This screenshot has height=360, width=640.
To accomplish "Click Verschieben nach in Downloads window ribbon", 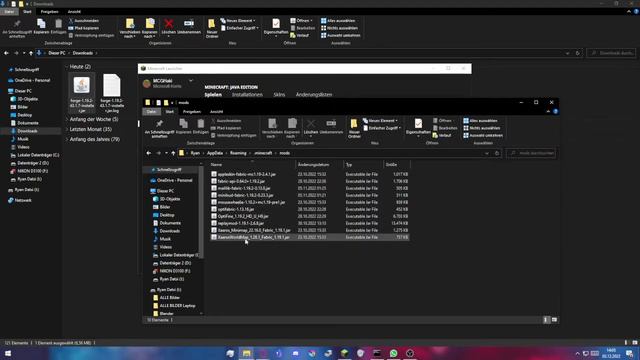I will pos(130,28).
